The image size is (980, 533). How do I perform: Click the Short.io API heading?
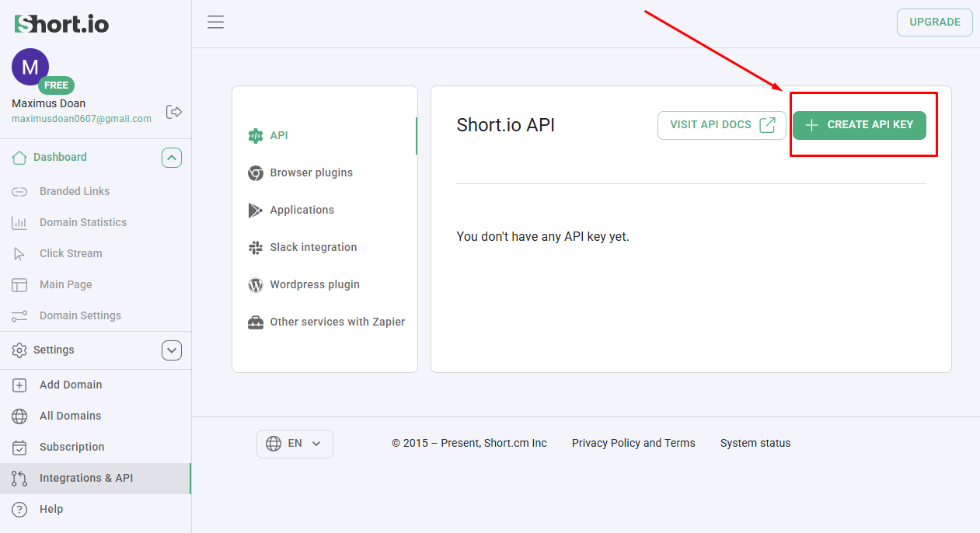point(506,125)
